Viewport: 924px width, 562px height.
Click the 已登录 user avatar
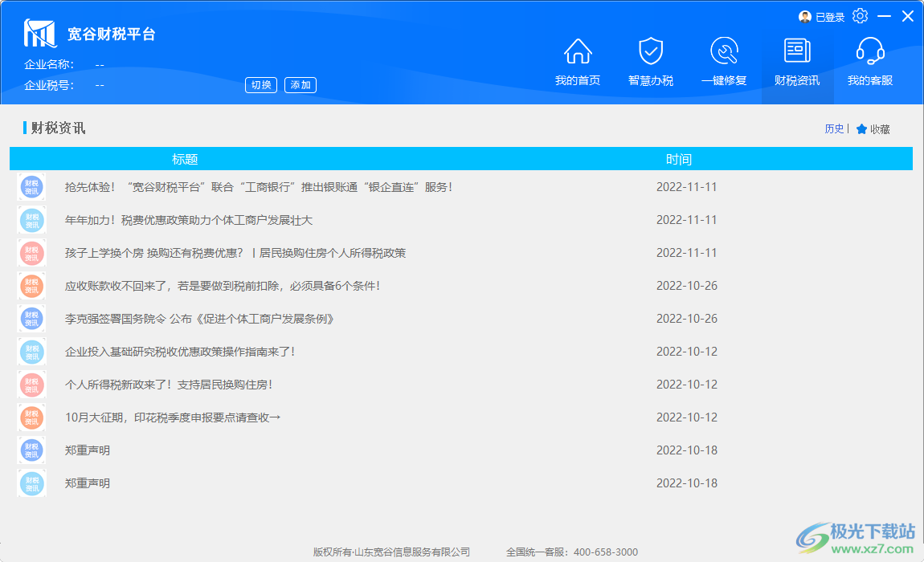[804, 17]
